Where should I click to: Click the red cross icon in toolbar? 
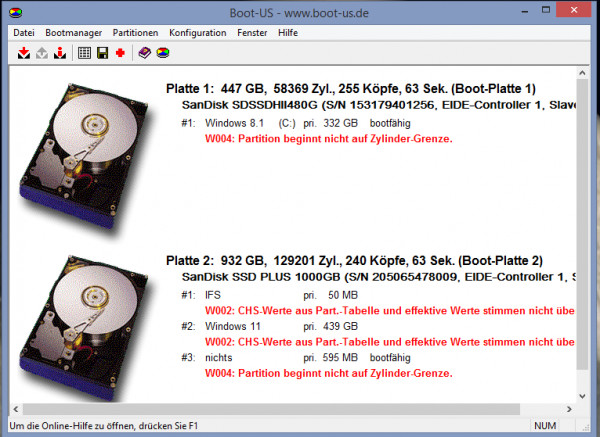(x=121, y=53)
